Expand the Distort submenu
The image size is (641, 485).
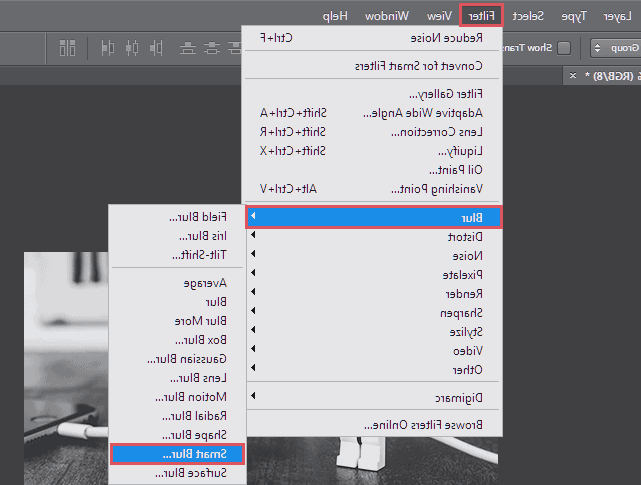(372, 237)
